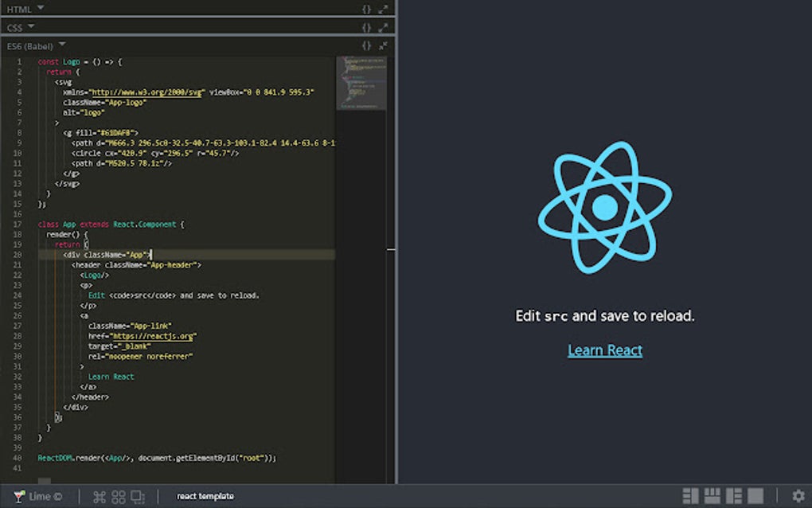Open device preview icon in status bar
812x508 pixels.
[x=138, y=496]
